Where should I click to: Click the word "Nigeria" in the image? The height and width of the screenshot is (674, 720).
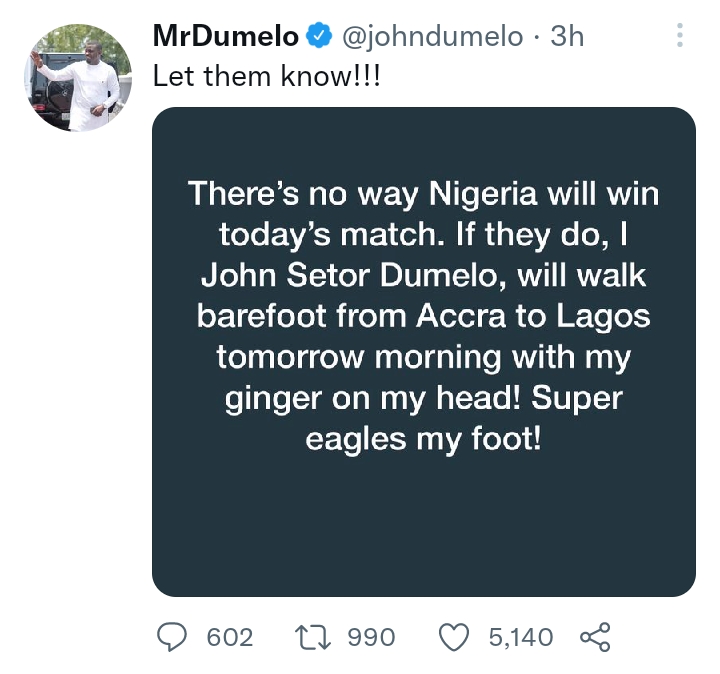(x=469, y=193)
